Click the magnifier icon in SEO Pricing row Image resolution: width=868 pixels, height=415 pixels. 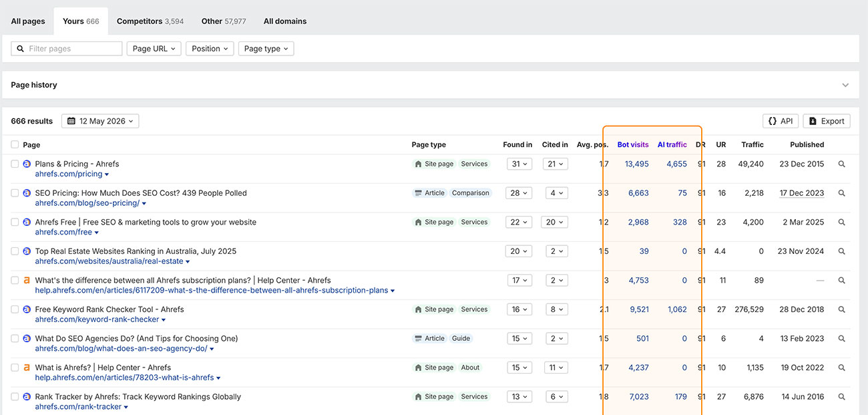tap(841, 193)
